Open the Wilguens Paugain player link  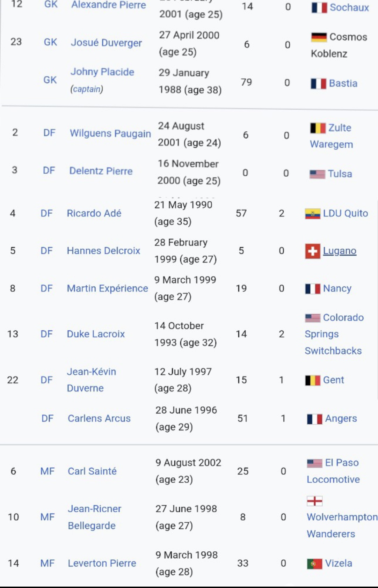coord(110,133)
